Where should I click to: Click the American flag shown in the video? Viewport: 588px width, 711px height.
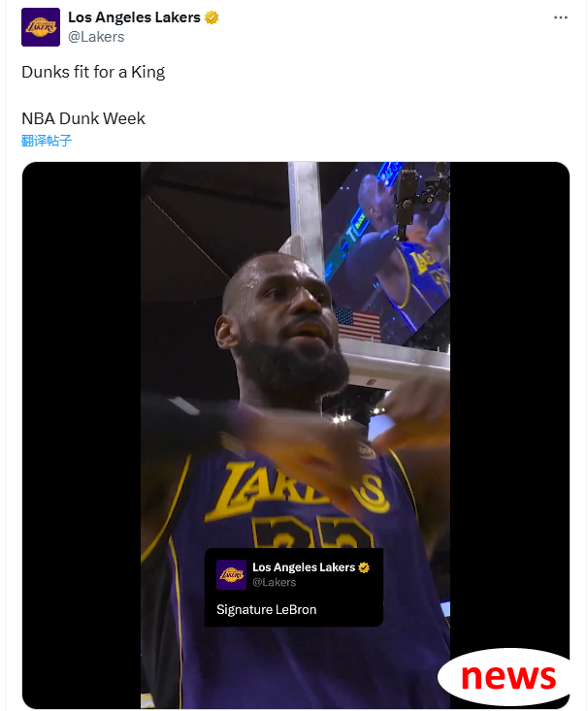point(357,323)
